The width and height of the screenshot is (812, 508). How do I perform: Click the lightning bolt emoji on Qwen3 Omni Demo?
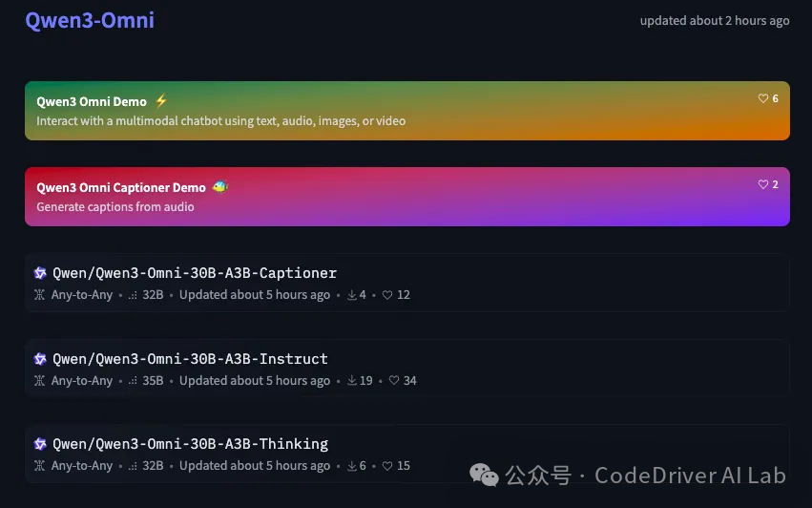[x=161, y=100]
